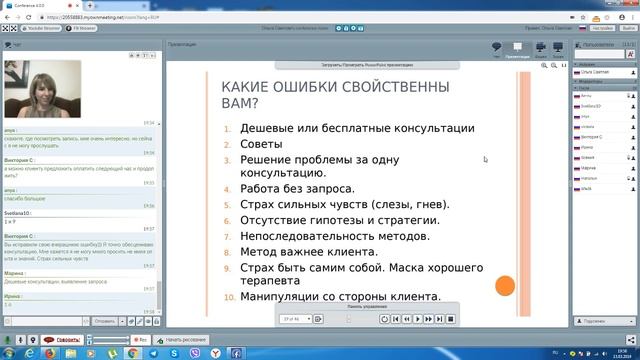Click the pencil icon below the chat
640x360 pixels.
click(140, 322)
